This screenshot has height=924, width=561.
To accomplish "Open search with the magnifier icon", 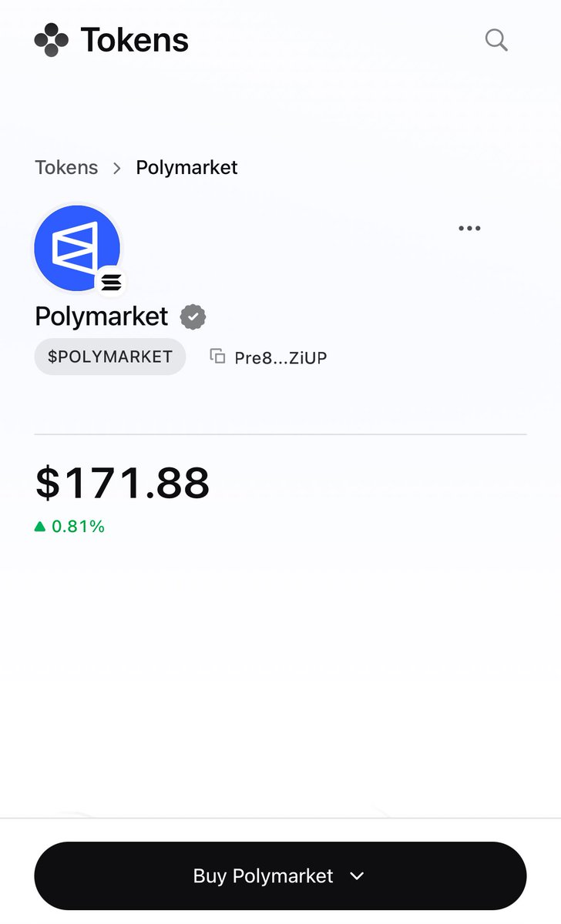I will (496, 40).
